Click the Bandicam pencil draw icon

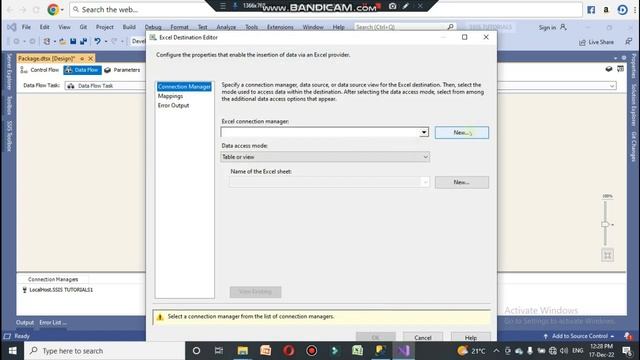(406, 6)
